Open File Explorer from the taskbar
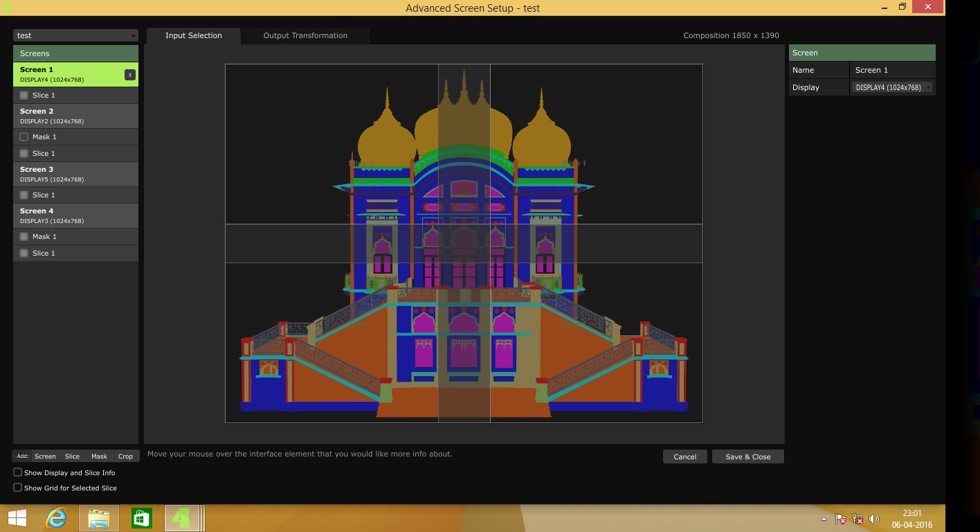This screenshot has height=532, width=980. tap(98, 518)
